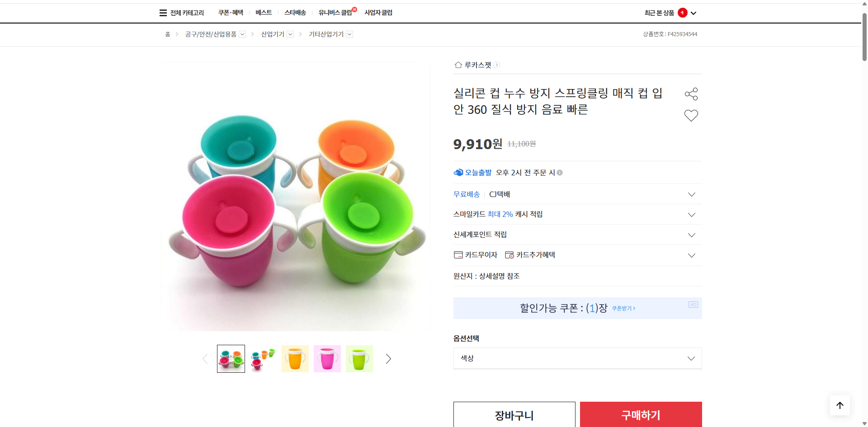Click the home icon beside 루카스젯 brand
Image resolution: width=868 pixels, height=427 pixels.
tap(458, 65)
